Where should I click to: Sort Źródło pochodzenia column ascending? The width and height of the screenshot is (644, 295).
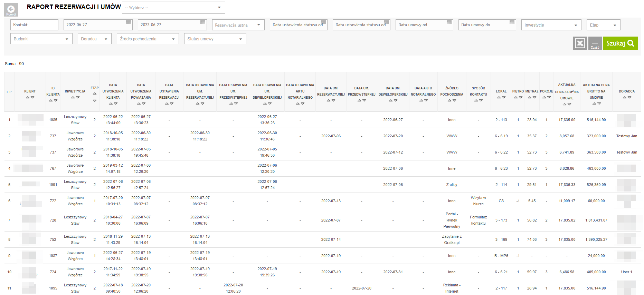[449, 100]
